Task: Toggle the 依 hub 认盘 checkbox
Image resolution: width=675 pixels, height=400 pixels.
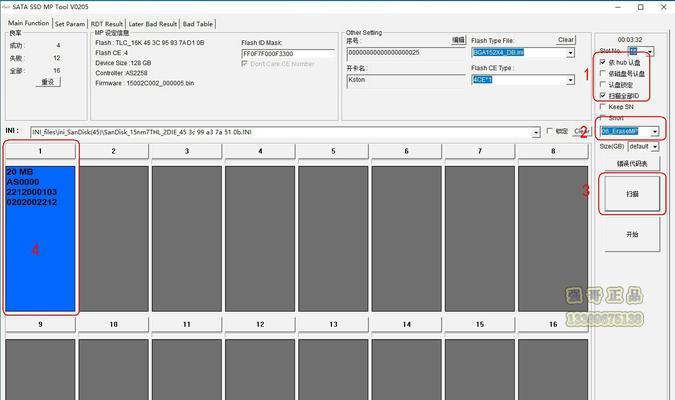Action: point(603,62)
